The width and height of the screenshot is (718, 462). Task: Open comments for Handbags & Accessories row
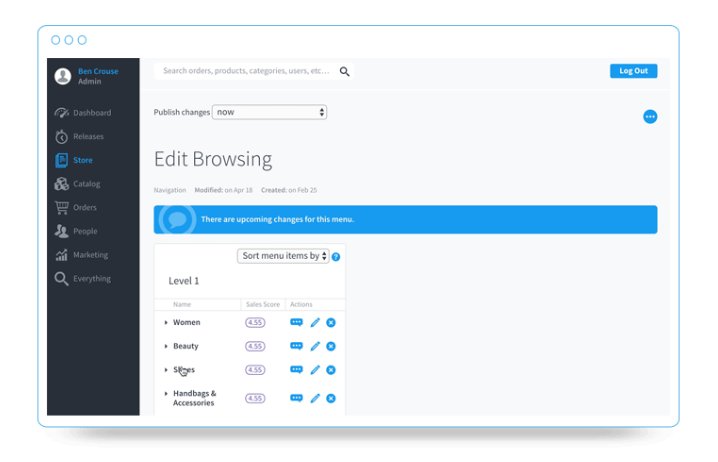click(296, 398)
